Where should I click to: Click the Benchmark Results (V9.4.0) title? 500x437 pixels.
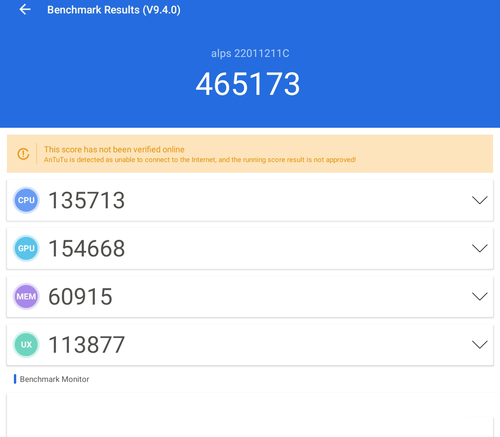[x=114, y=10]
